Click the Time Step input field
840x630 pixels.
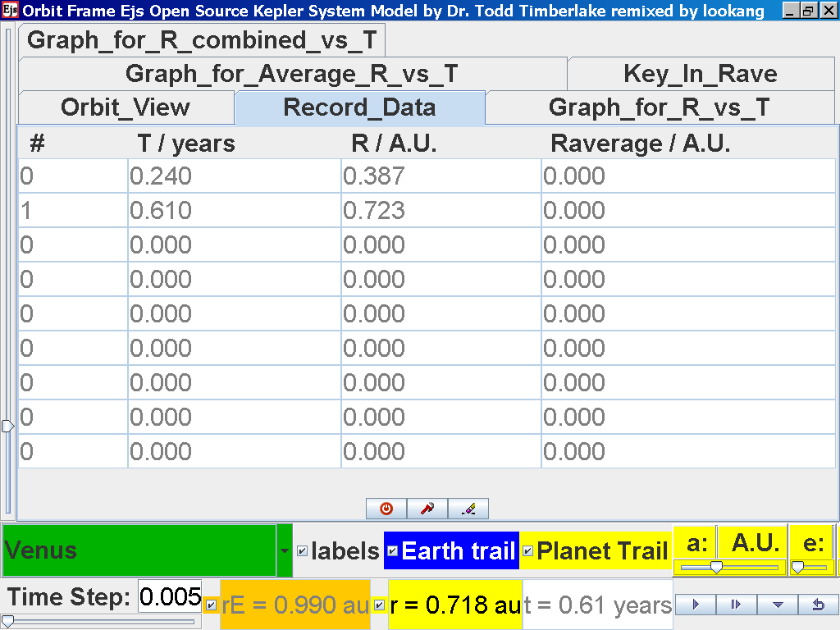point(170,597)
